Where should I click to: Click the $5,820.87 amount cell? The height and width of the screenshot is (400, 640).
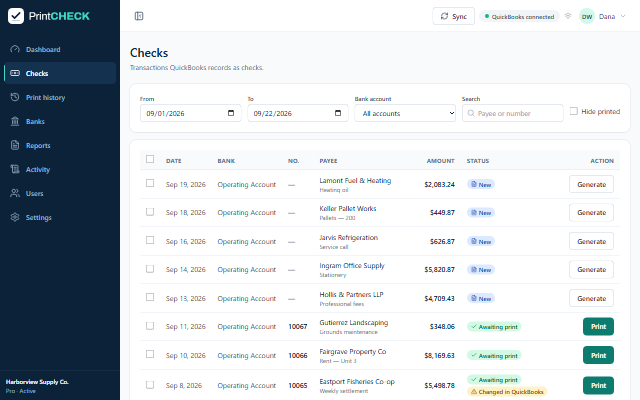pos(439,270)
